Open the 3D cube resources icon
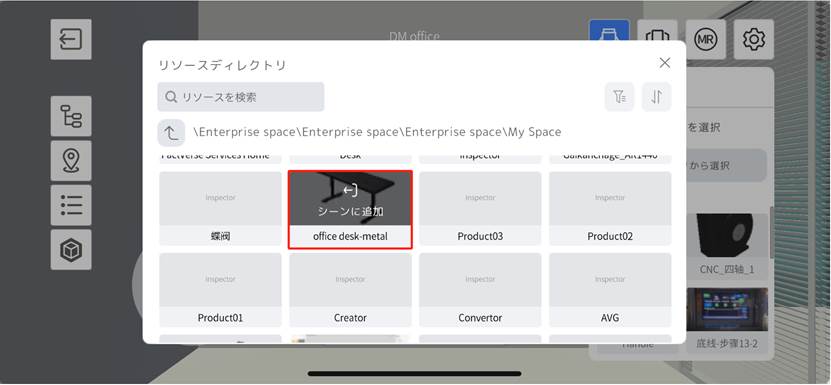831x385 pixels. pos(71,250)
